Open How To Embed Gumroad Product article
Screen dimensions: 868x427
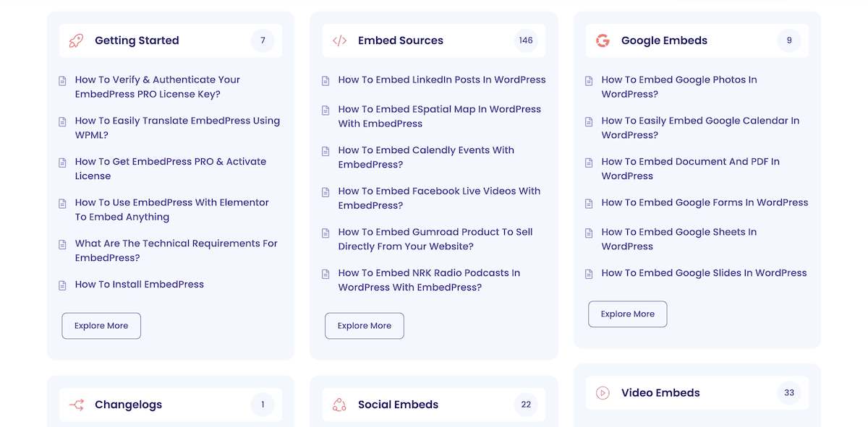pyautogui.click(x=435, y=239)
